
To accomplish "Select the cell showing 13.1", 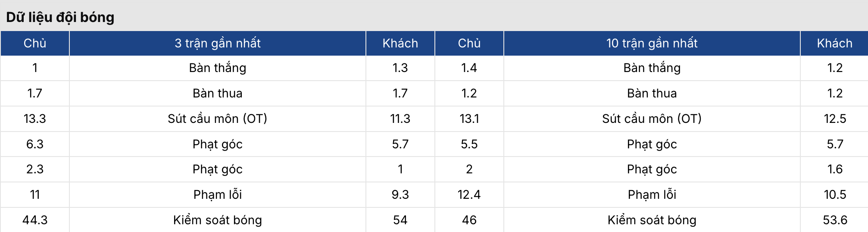I will pos(469,119).
